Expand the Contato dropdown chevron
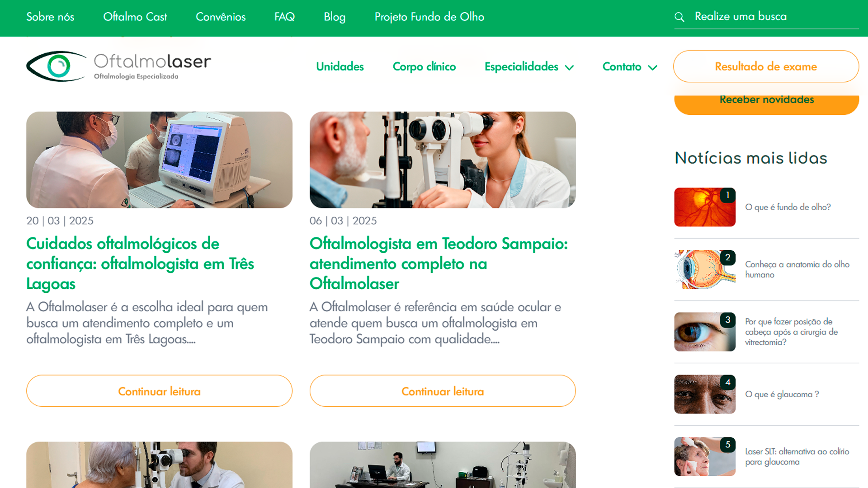 click(x=652, y=68)
